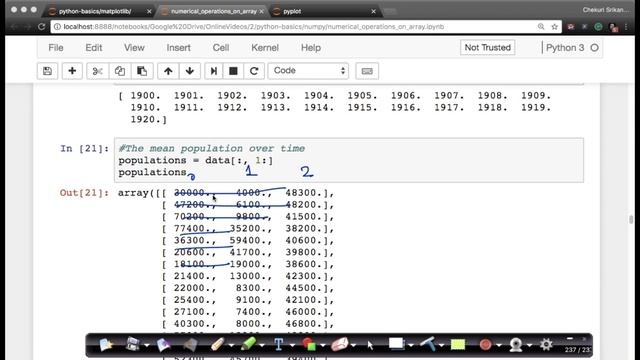Move selected cell down arrow
The image size is (640, 360).
click(x=190, y=71)
